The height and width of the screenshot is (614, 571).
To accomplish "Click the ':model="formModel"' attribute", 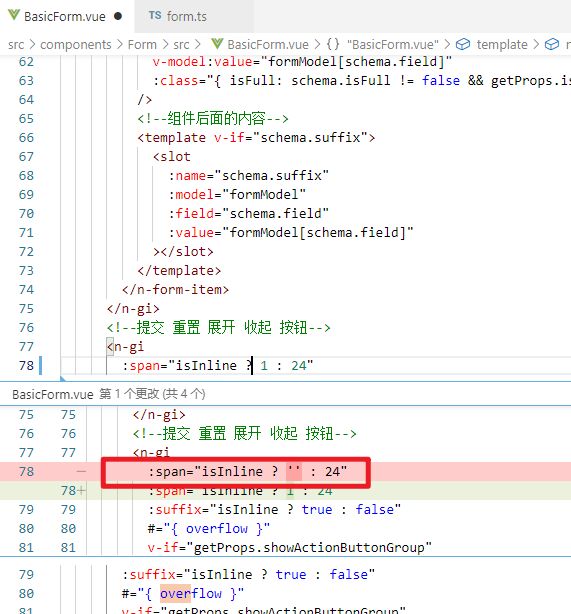I will pyautogui.click(x=237, y=195).
